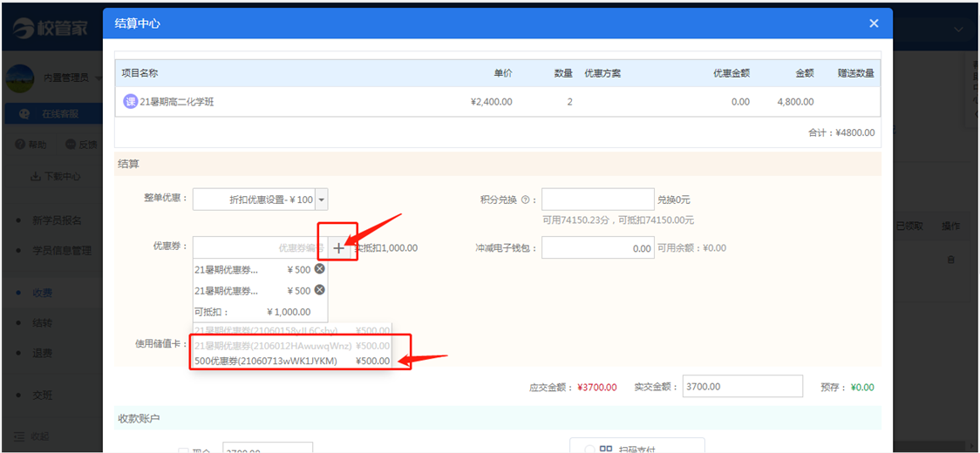Image resolution: width=980 pixels, height=453 pixels.
Task: Click the purple 课 icon beside 21暑期高二化学班
Action: tap(130, 102)
